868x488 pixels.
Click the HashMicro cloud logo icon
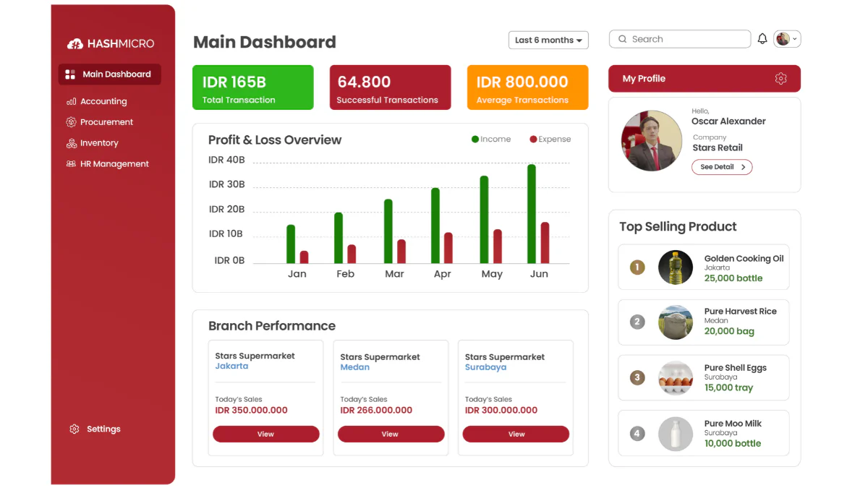pyautogui.click(x=75, y=43)
